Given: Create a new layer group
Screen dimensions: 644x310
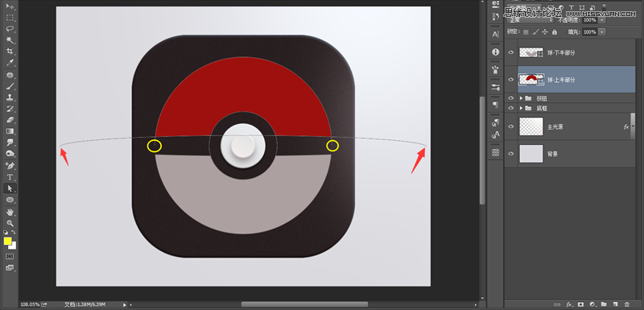Looking at the screenshot, I should [x=604, y=304].
